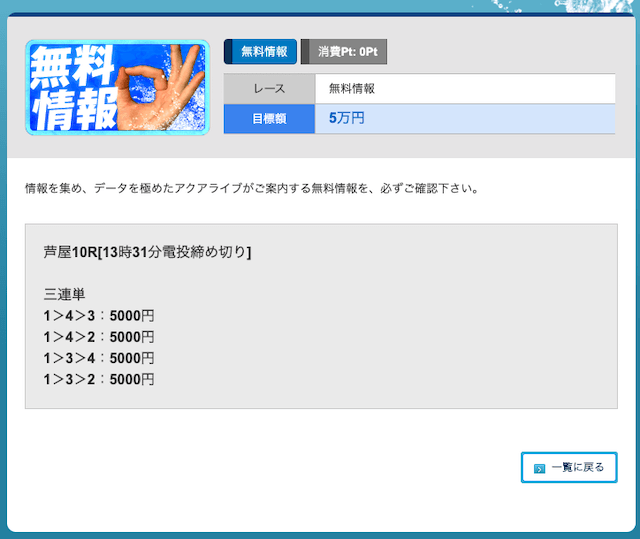Screen dimensions: 640x539
Task: Click the 一覧に戻る button
Action: pyautogui.click(x=569, y=467)
